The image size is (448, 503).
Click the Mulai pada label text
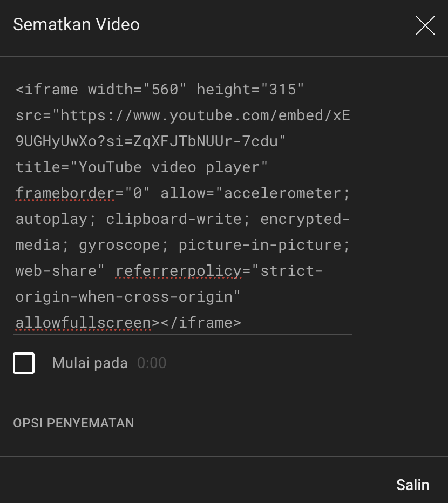click(x=90, y=363)
